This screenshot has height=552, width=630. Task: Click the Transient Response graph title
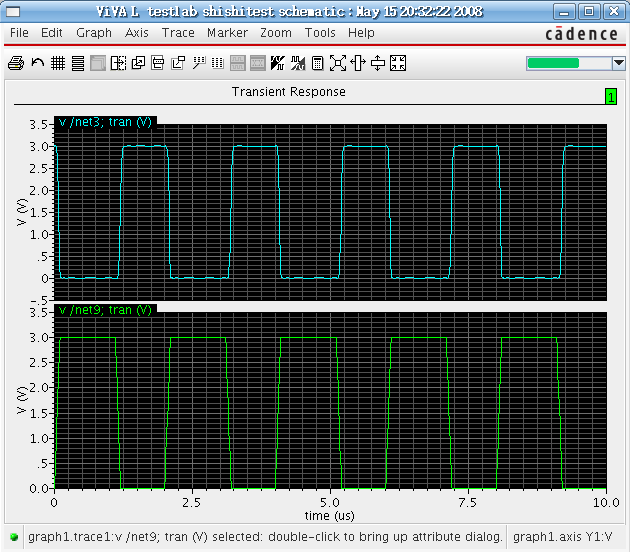(x=288, y=92)
